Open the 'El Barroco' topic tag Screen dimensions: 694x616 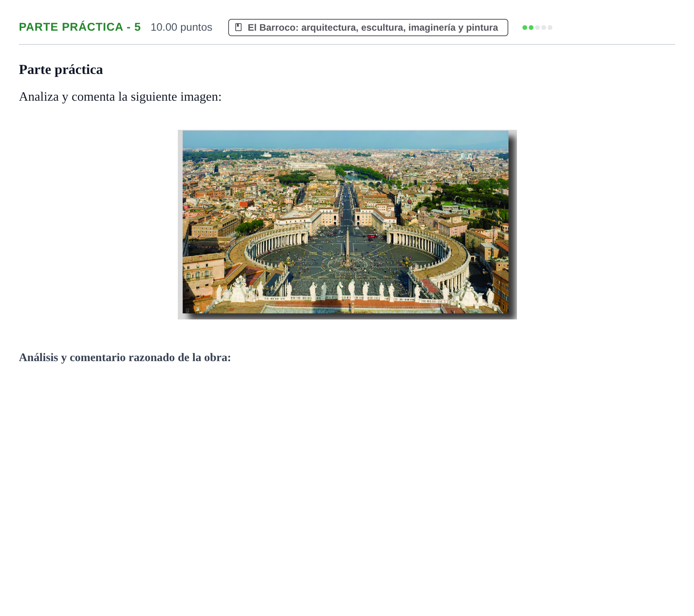(368, 28)
